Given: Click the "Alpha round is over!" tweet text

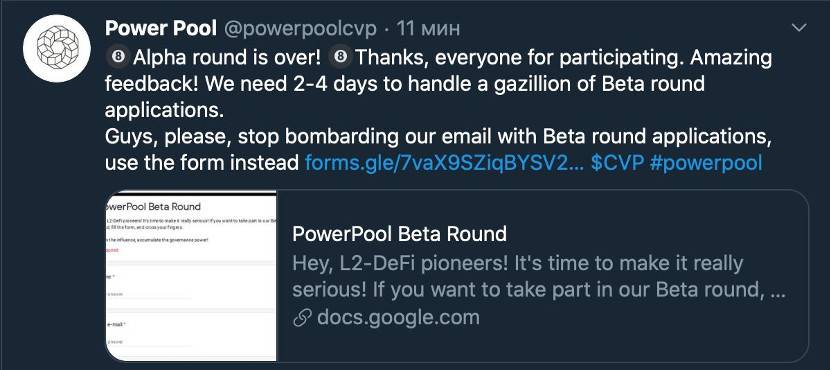Looking at the screenshot, I should coord(227,57).
